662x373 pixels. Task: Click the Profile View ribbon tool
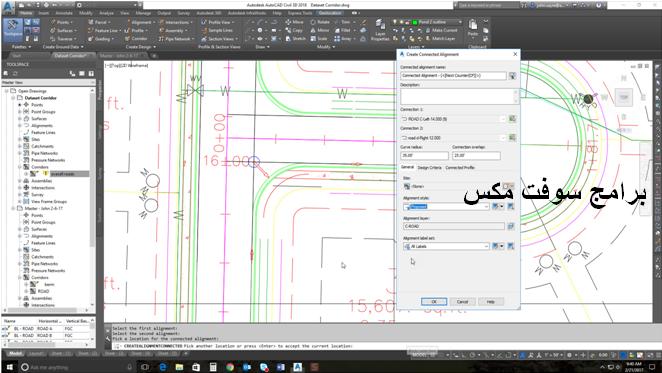(217, 22)
